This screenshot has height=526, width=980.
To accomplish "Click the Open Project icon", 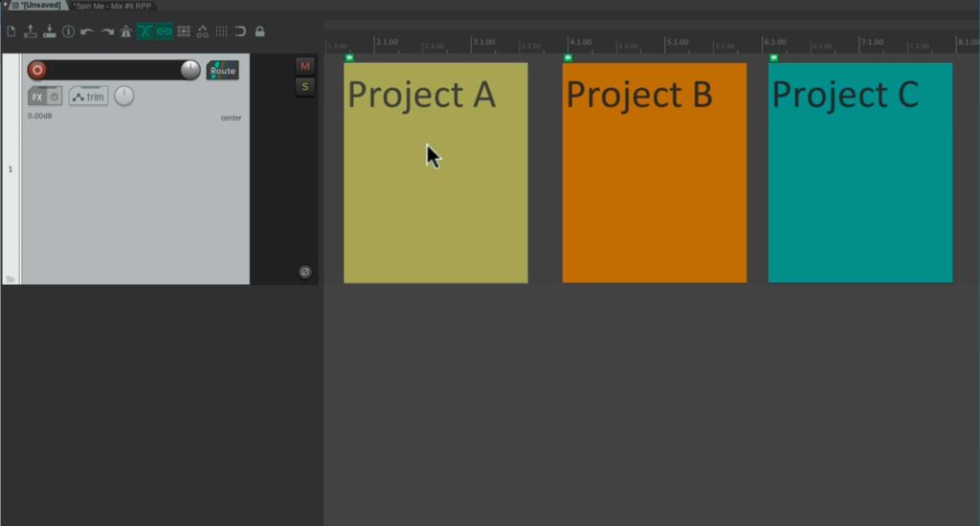I will [x=30, y=32].
